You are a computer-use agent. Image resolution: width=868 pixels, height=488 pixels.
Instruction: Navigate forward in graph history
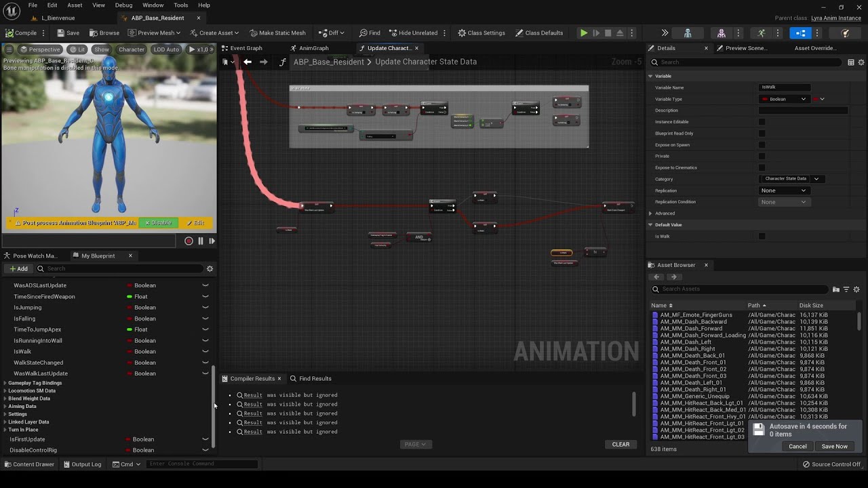pyautogui.click(x=263, y=62)
